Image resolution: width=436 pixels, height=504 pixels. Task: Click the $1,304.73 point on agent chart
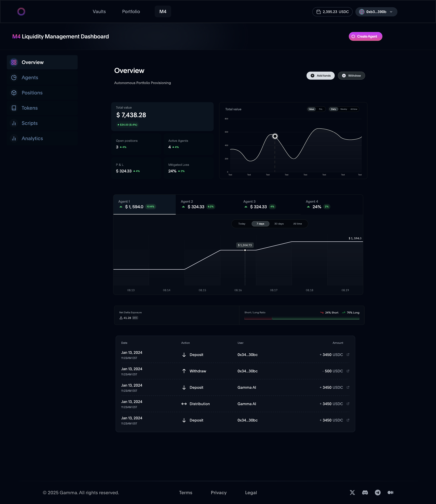[x=245, y=250]
